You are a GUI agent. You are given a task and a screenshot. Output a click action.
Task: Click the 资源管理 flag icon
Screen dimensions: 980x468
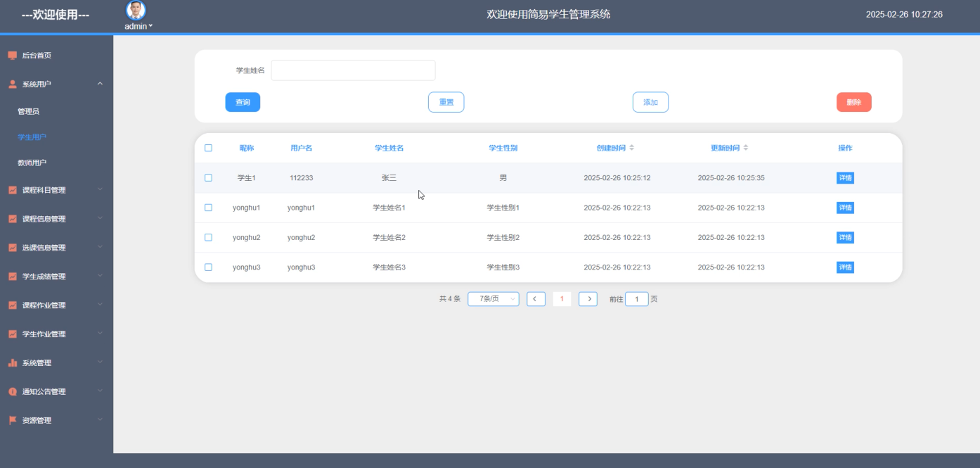pyautogui.click(x=12, y=420)
